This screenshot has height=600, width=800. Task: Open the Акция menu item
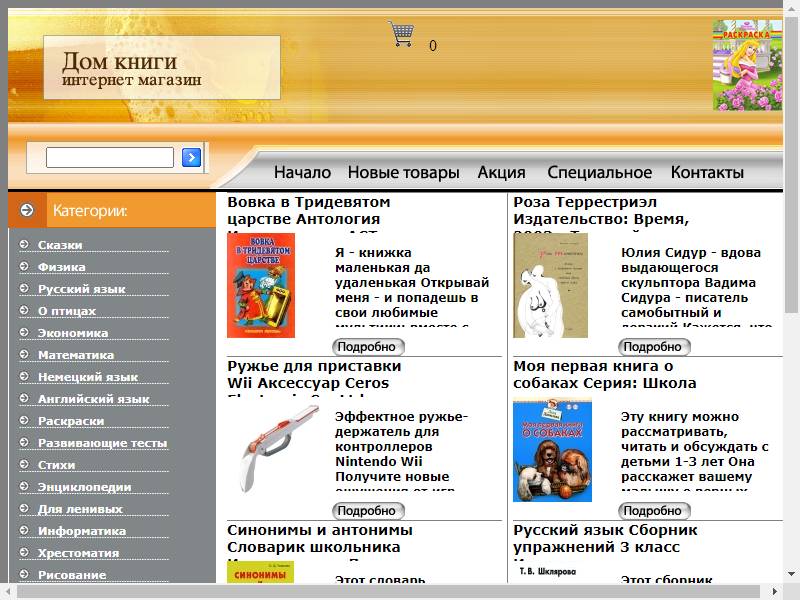502,172
